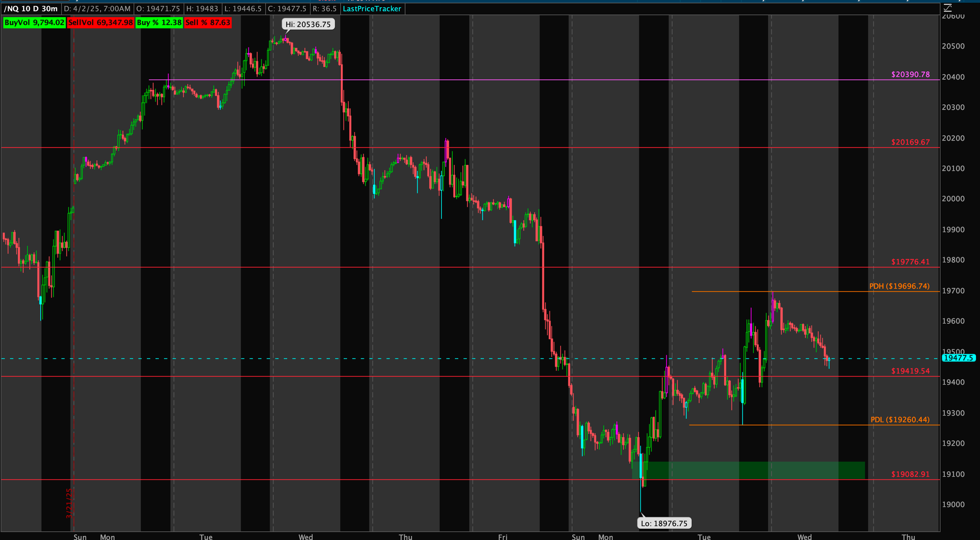Click the LastPriceTracker study label

[372, 9]
